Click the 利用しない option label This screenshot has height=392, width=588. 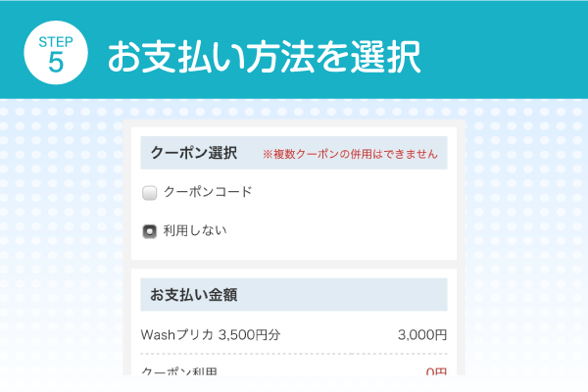tap(195, 231)
